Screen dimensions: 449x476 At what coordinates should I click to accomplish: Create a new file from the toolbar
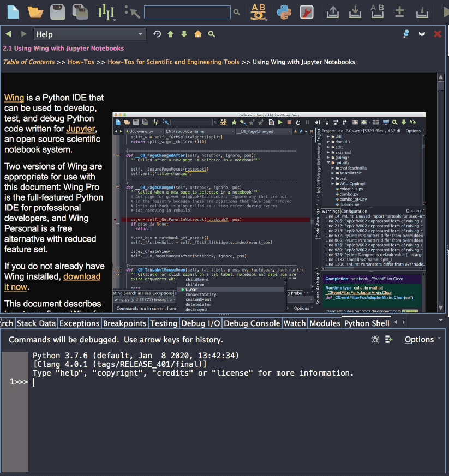[13, 13]
